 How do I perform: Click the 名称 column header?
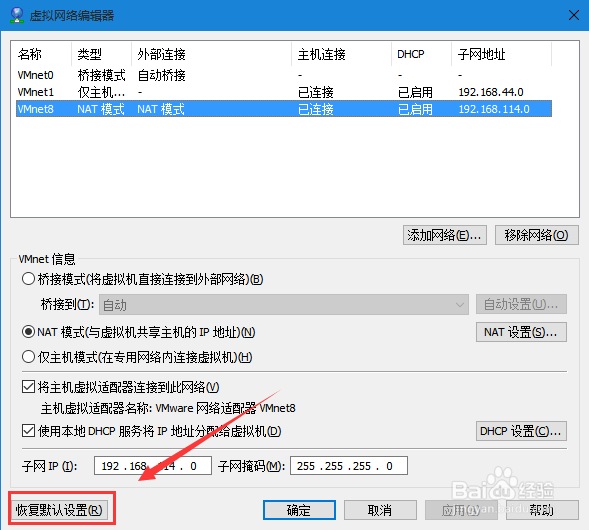(41, 54)
